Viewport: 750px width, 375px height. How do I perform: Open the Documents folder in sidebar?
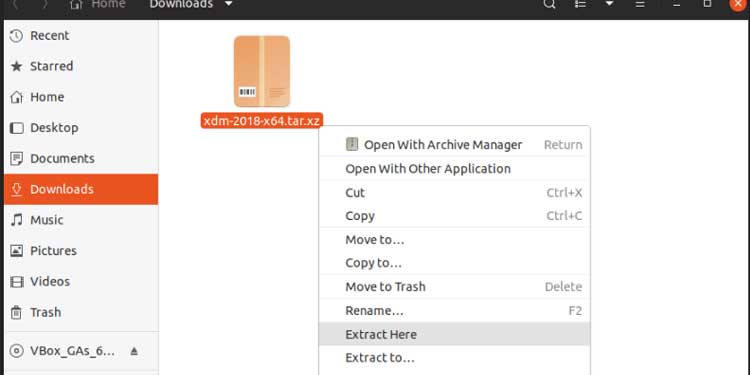point(81,158)
